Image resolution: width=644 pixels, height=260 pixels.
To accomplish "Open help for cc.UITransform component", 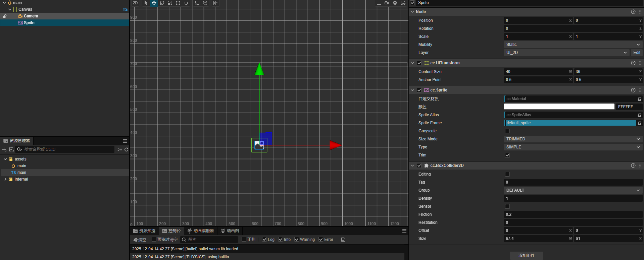I will click(x=633, y=63).
